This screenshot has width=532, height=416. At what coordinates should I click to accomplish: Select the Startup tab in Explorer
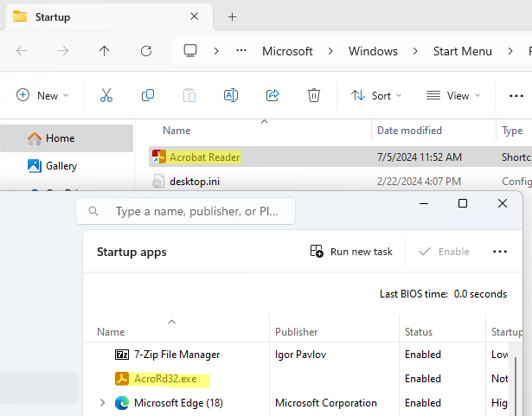tap(95, 17)
